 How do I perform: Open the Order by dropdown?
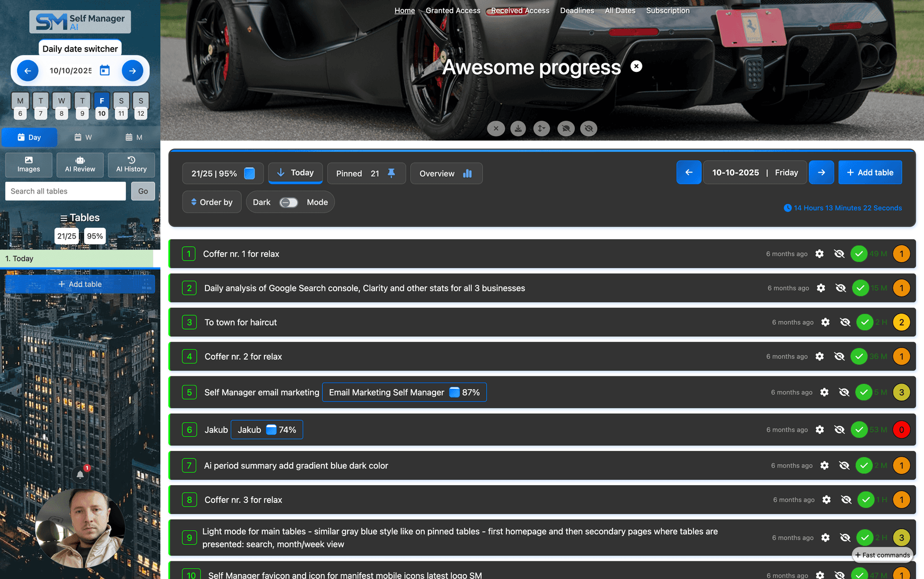tap(212, 203)
